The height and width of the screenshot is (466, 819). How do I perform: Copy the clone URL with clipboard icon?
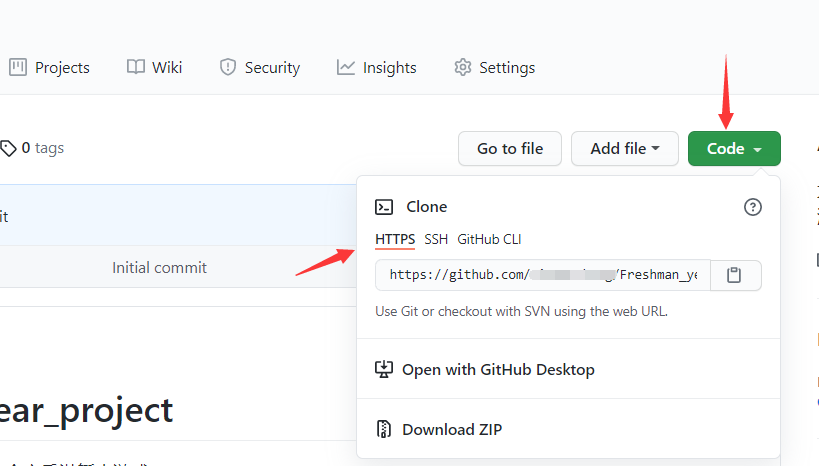[734, 275]
